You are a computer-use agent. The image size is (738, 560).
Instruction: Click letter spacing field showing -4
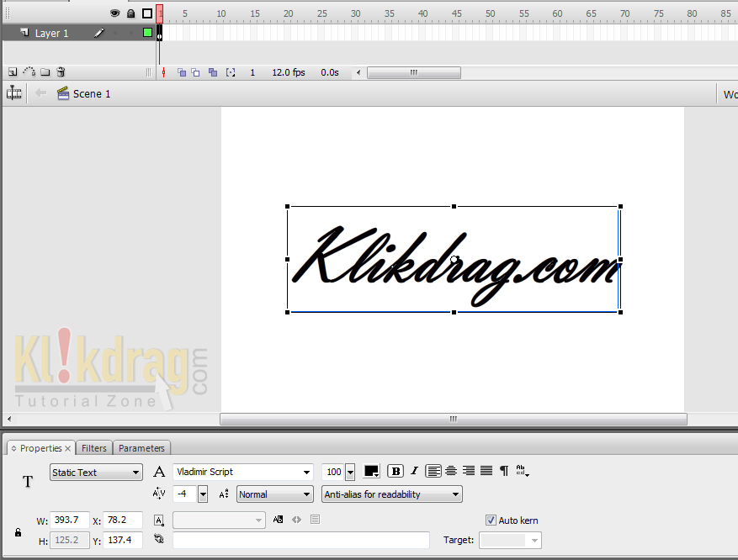[185, 494]
